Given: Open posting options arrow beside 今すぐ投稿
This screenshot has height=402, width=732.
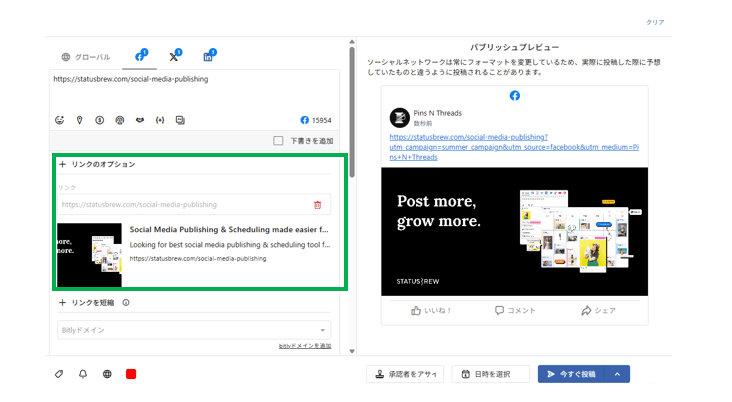Looking at the screenshot, I should [617, 374].
